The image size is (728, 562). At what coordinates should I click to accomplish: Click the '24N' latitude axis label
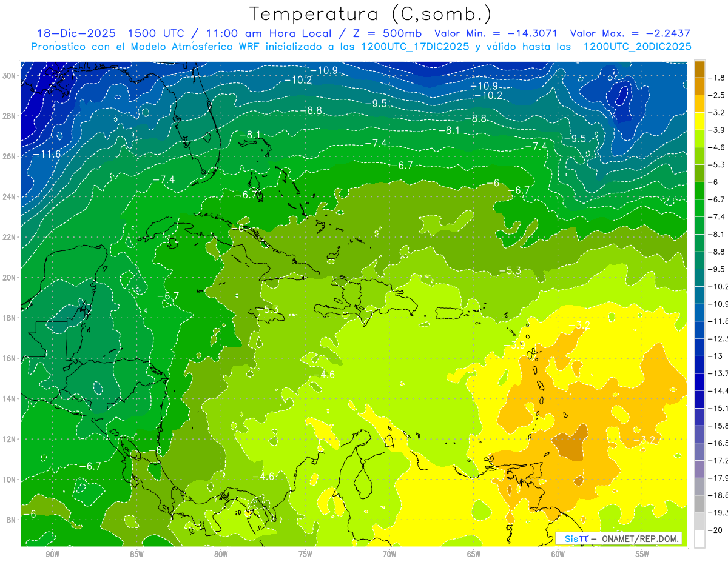click(x=10, y=197)
